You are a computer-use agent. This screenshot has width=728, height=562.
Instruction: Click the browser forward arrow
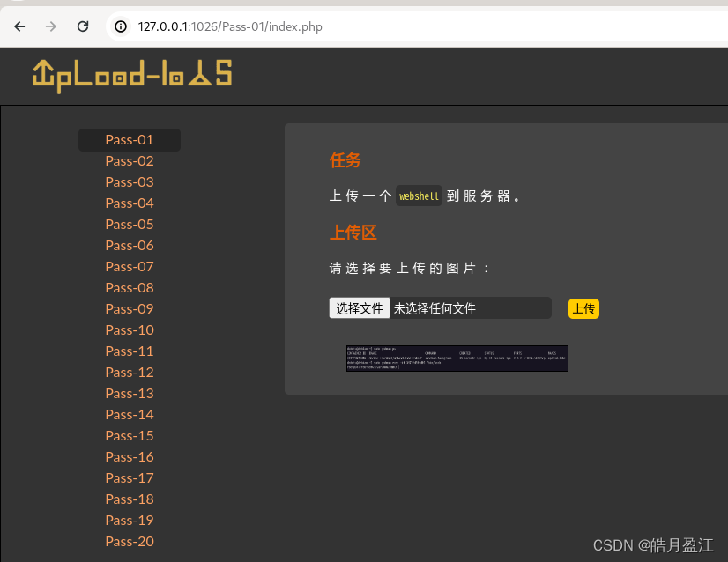51,26
